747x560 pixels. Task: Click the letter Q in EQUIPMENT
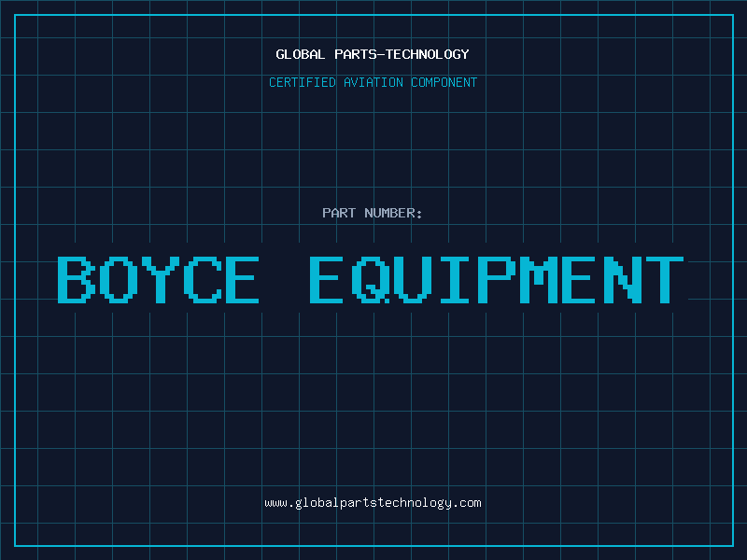click(372, 279)
